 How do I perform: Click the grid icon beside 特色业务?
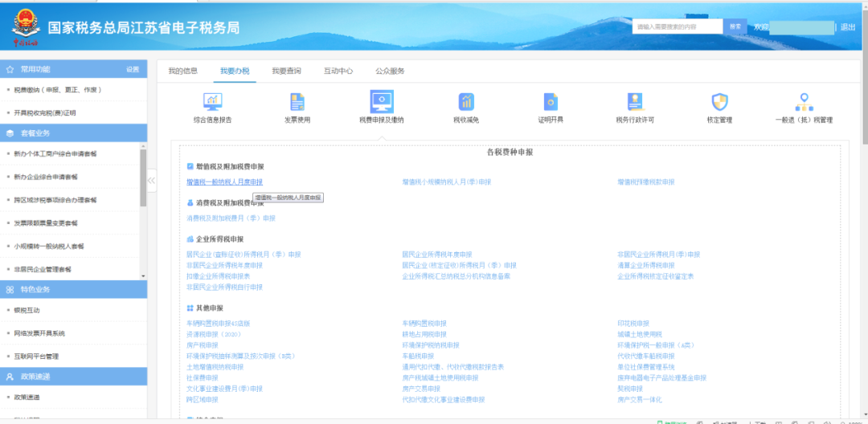(10, 290)
